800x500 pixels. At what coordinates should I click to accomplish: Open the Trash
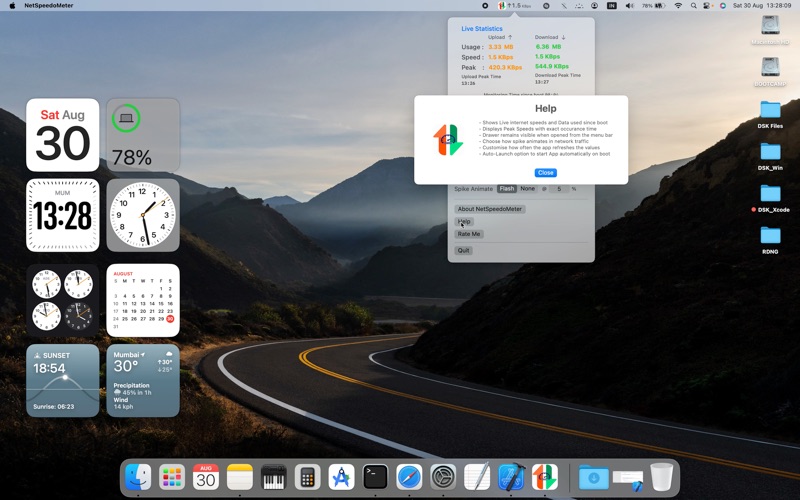point(662,477)
